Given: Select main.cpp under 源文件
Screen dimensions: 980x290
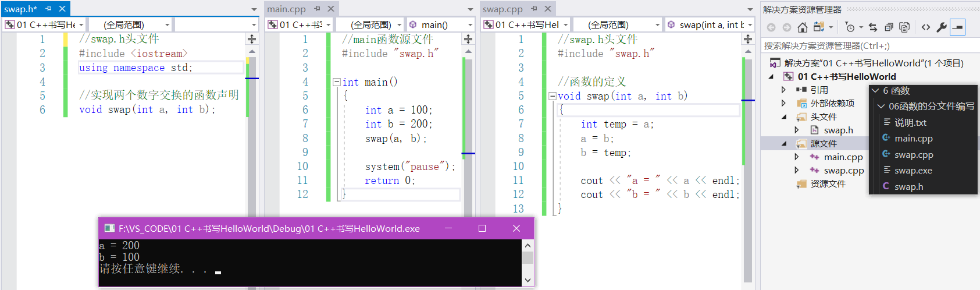Looking at the screenshot, I should [x=843, y=157].
